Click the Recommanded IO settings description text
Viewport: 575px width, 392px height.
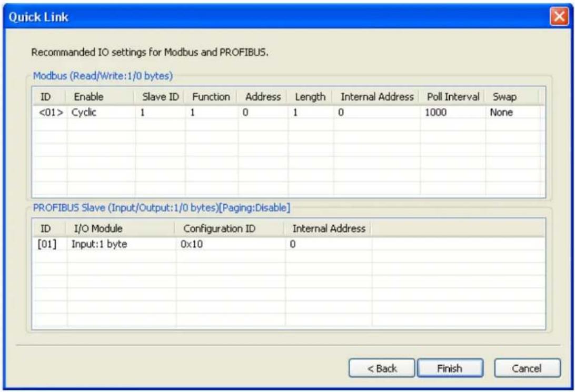(150, 53)
